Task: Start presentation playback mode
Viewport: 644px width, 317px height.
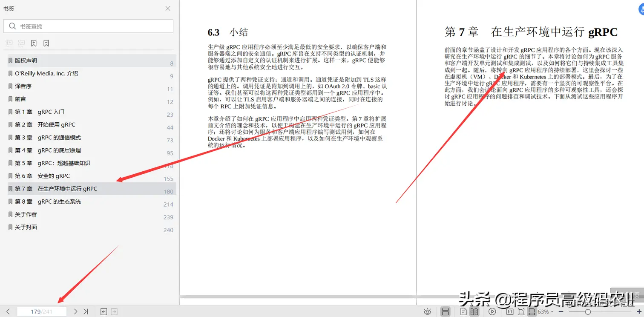Action: coord(492,311)
